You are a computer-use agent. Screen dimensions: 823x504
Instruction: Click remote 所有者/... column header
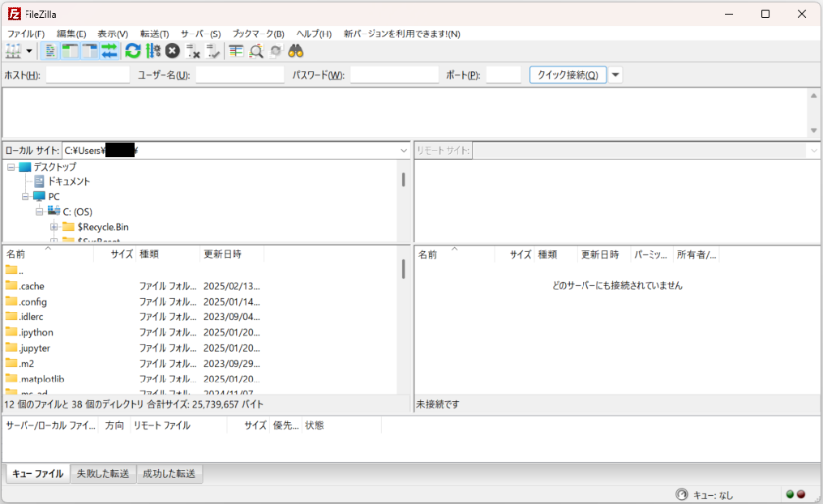pos(696,254)
